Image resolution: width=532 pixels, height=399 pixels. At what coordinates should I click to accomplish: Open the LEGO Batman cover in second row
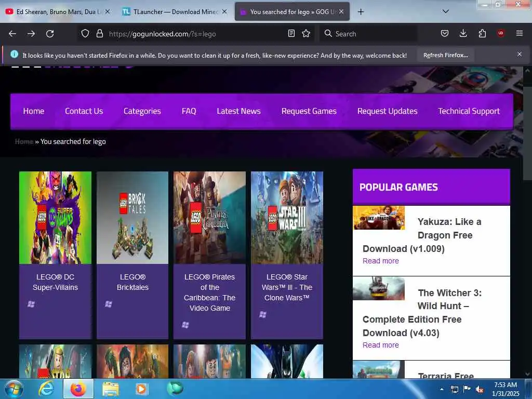[287, 362]
